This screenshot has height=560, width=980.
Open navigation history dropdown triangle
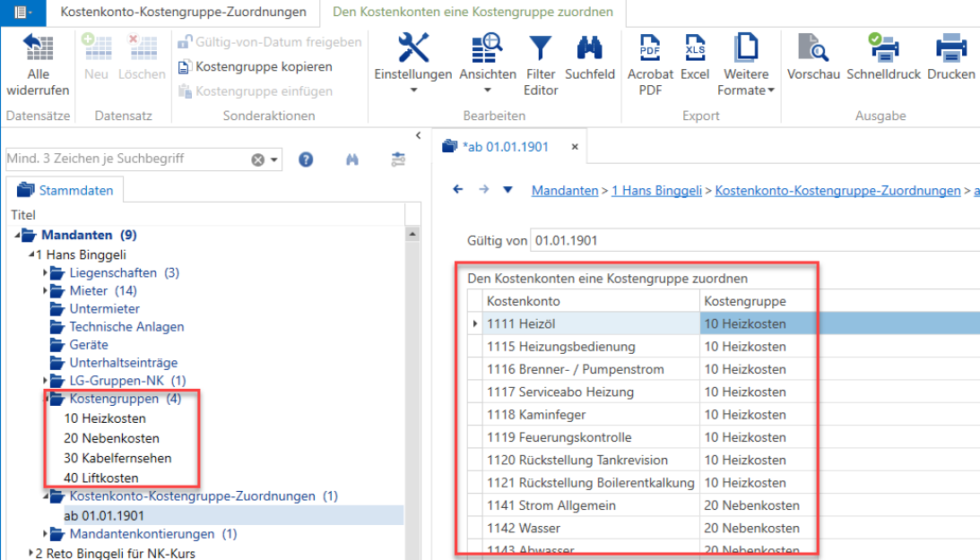(507, 190)
